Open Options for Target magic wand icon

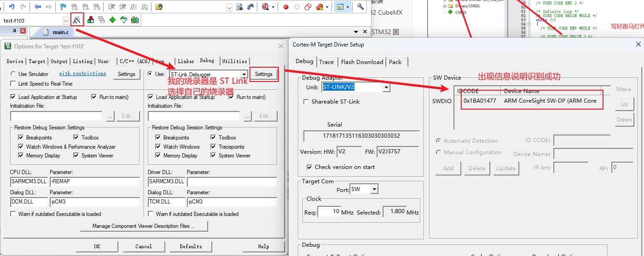pyautogui.click(x=77, y=20)
